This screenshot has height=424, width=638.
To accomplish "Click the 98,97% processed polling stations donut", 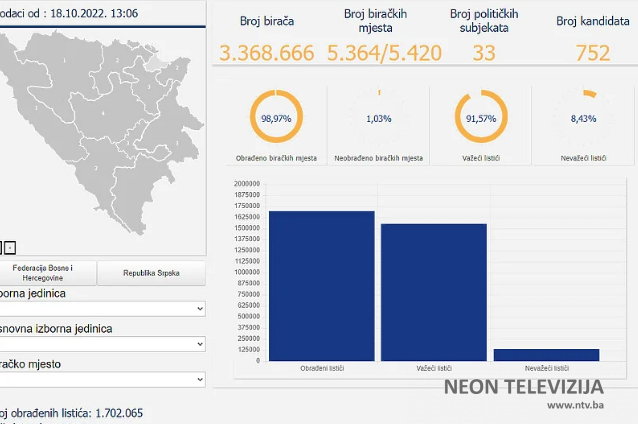I will tap(274, 119).
